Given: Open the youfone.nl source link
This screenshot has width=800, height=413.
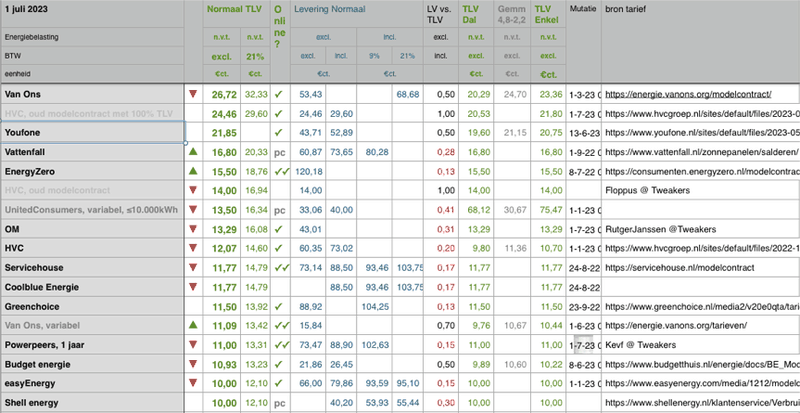Looking at the screenshot, I should point(702,133).
